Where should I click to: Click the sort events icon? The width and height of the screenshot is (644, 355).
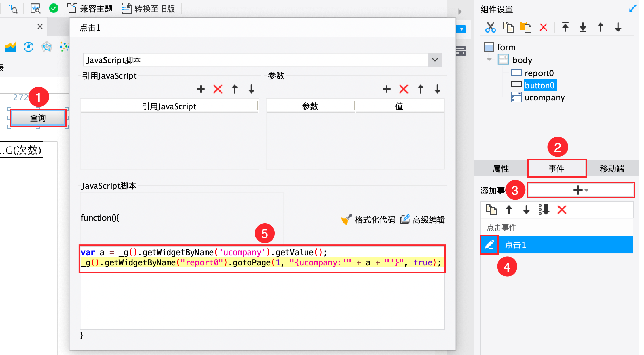pos(544,210)
